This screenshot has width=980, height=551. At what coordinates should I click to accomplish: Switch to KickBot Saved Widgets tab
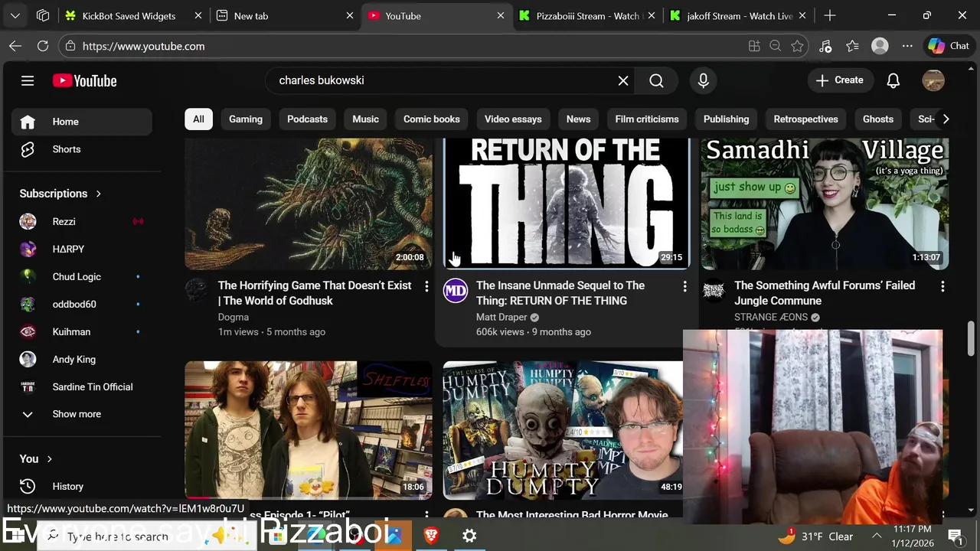coord(135,15)
